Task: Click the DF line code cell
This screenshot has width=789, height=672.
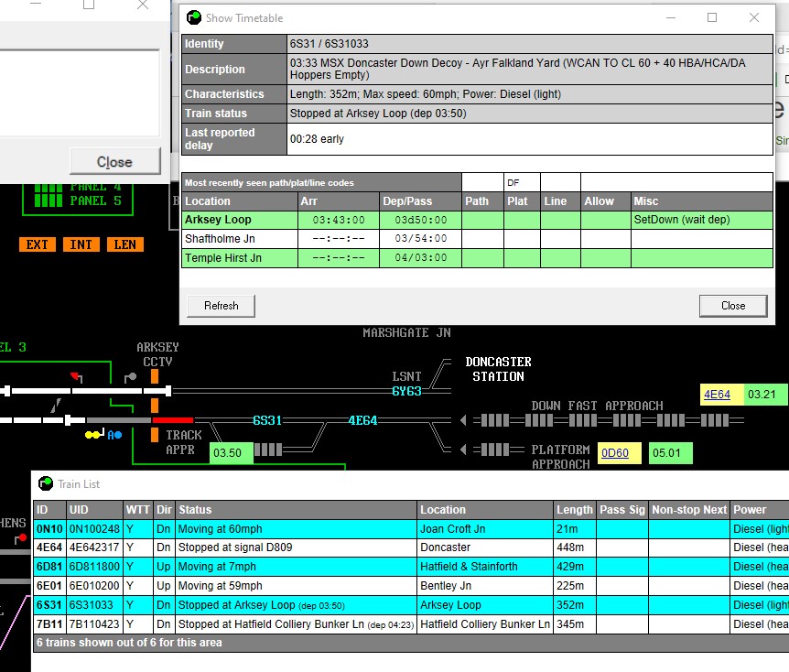Action: (523, 182)
